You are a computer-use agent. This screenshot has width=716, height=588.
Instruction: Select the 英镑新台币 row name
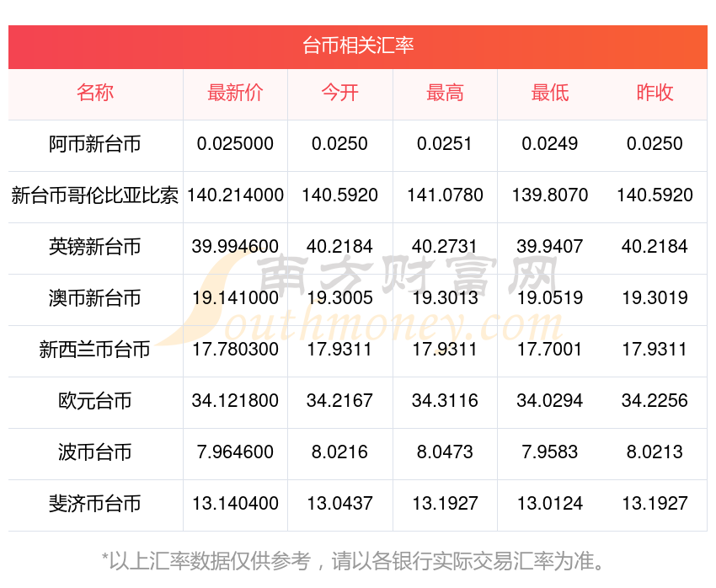(x=95, y=247)
